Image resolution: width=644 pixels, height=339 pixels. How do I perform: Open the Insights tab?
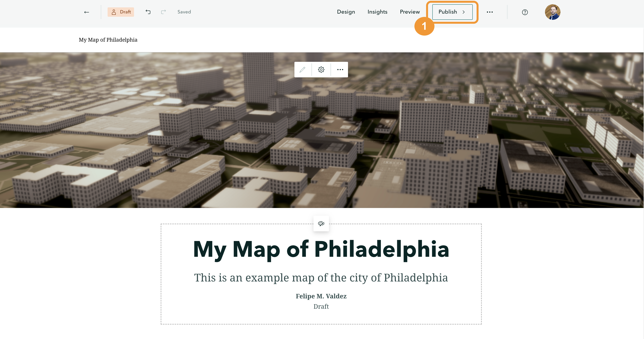pyautogui.click(x=377, y=12)
